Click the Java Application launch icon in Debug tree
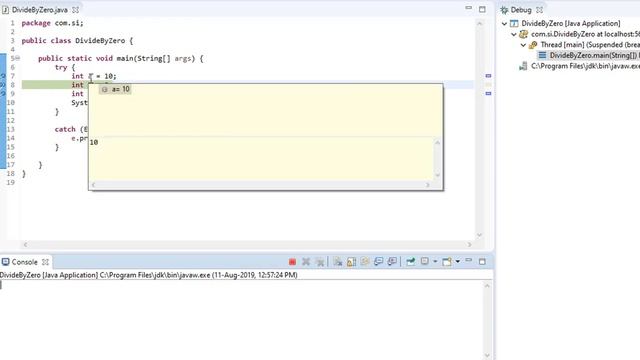 (514, 24)
